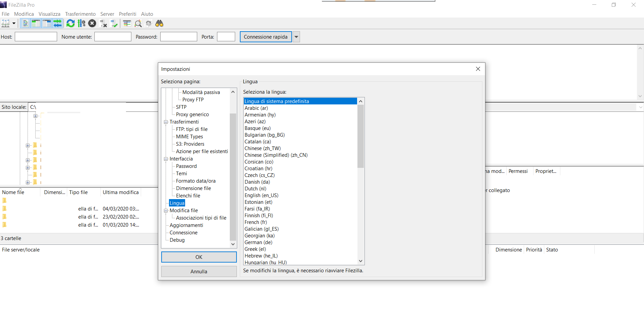The width and height of the screenshot is (644, 325).
Task: Click the green-blue refresh file lists icon
Action: coord(71,24)
